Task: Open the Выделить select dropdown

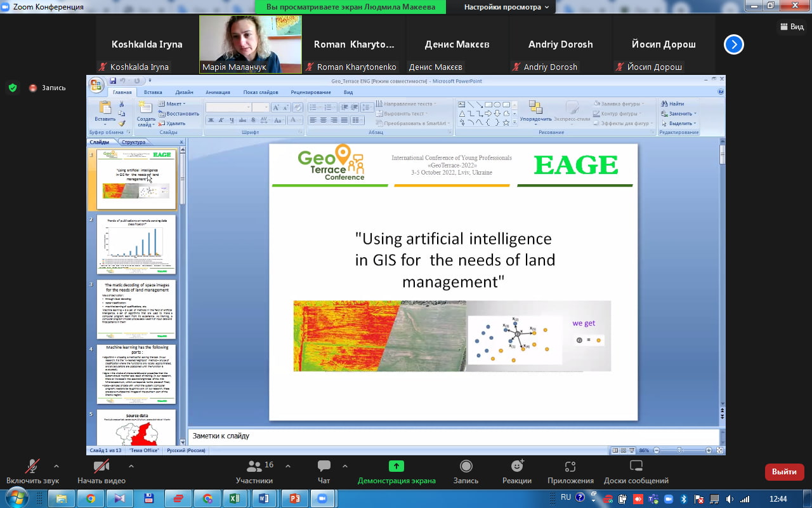Action: click(x=678, y=123)
